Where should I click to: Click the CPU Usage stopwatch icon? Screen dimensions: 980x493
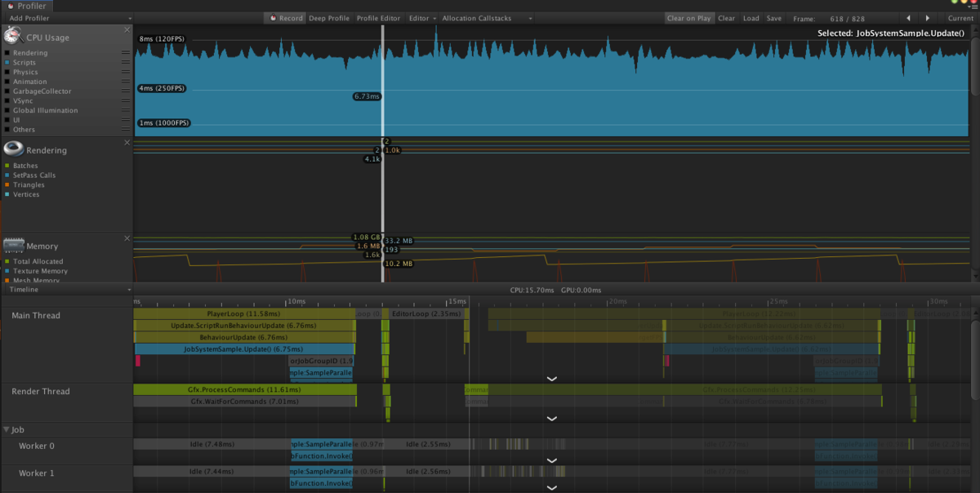tap(12, 35)
